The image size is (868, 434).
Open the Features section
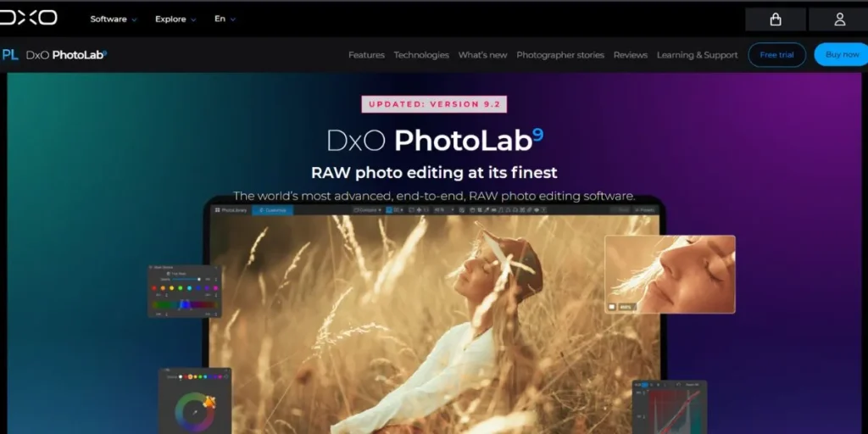[x=366, y=55]
